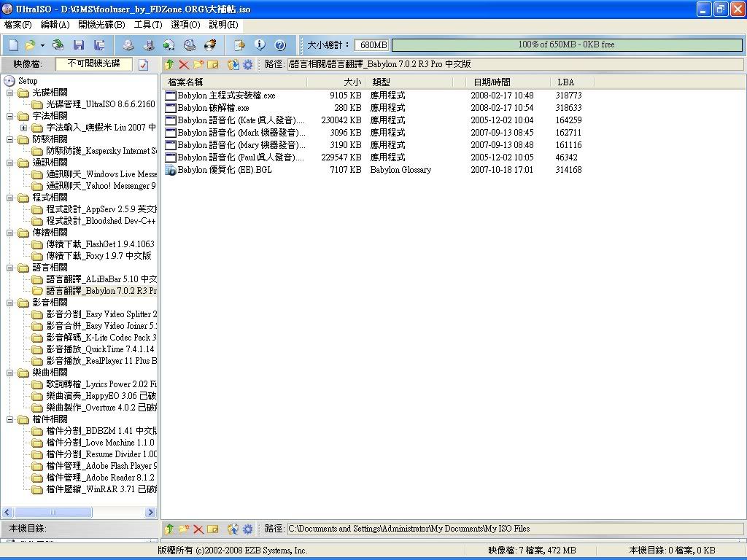Viewport: 747px width, 560px height.
Task: Click the Save (floppy disk) toolbar icon
Action: click(79, 45)
